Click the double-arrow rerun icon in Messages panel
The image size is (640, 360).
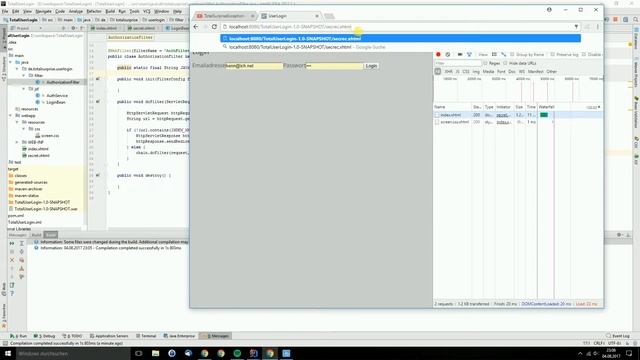[12, 243]
